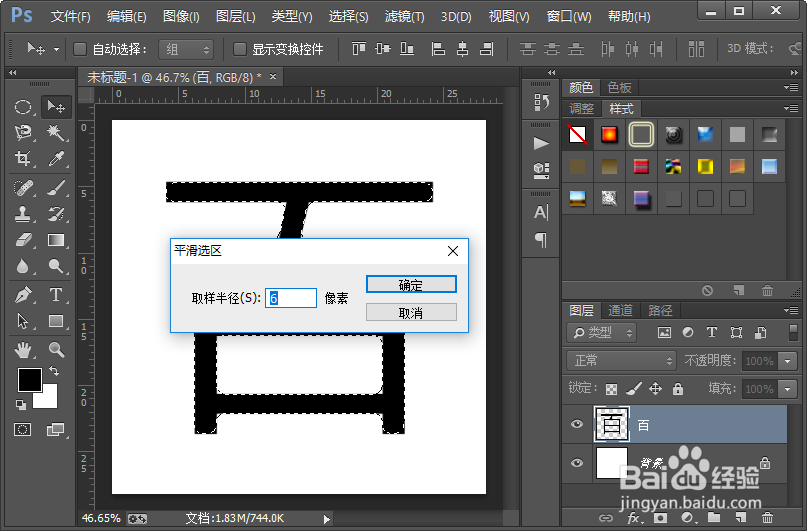
Task: Toggle layer filter on/off switch
Action: pos(793,332)
